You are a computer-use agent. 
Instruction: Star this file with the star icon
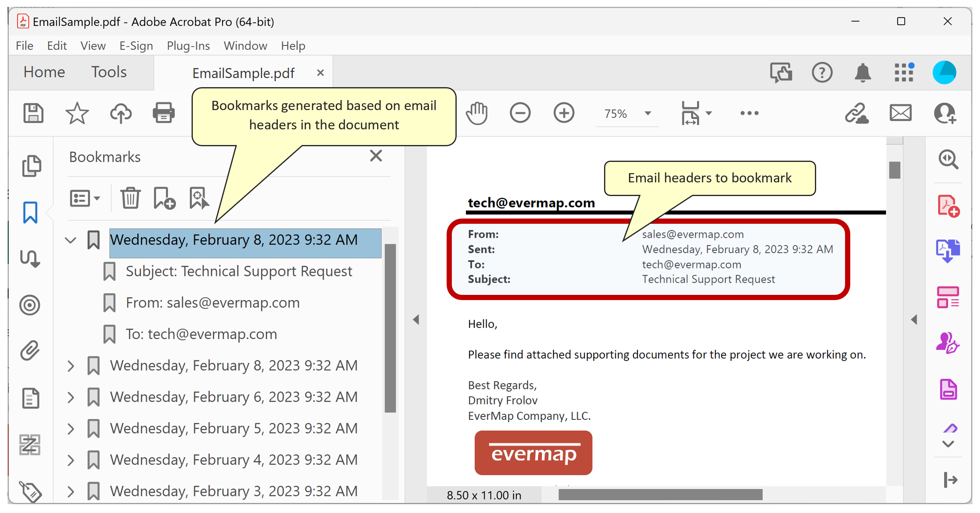[77, 113]
